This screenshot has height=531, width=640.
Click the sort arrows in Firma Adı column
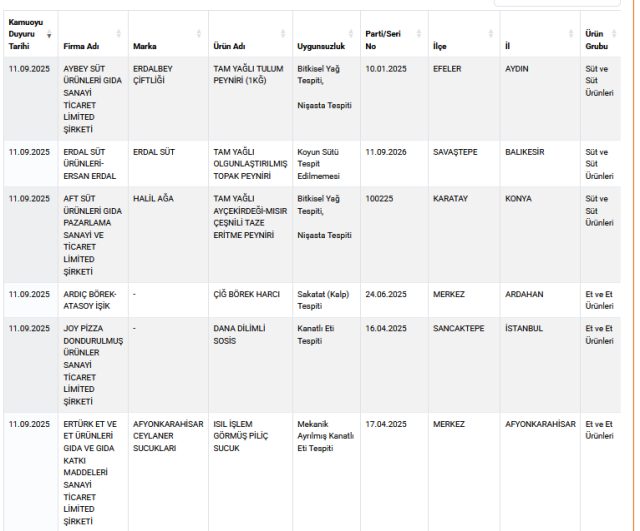119,35
